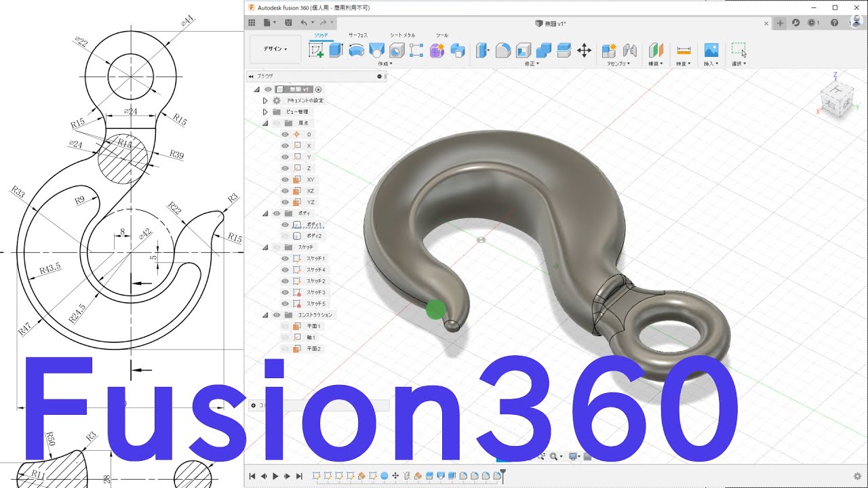Toggle visibility of origin point O
The image size is (868, 488).
(285, 134)
